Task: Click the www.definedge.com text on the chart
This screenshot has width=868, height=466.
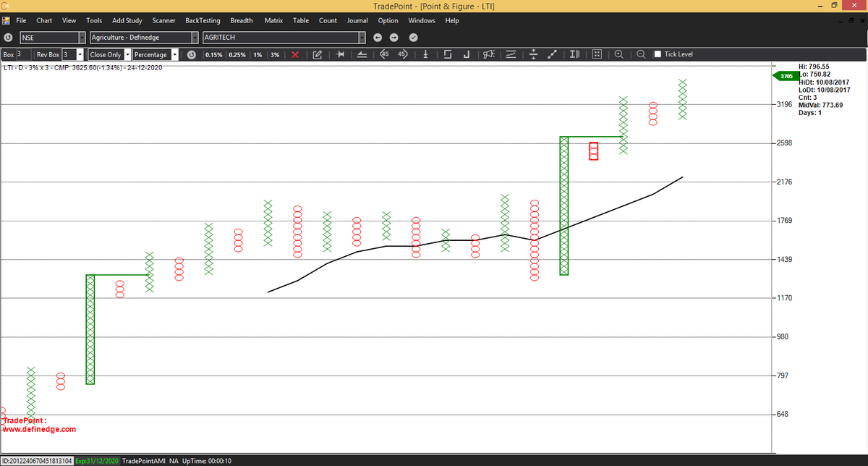Action: [39, 429]
